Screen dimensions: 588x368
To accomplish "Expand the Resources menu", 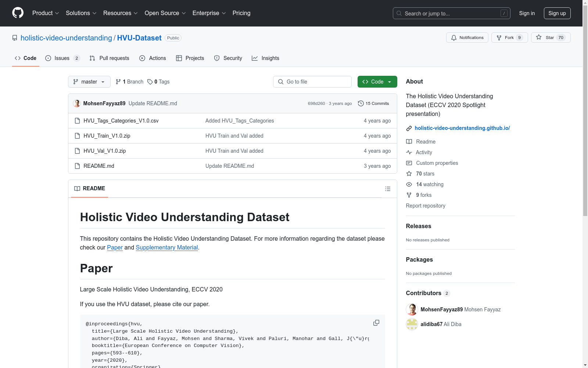I will (x=121, y=13).
